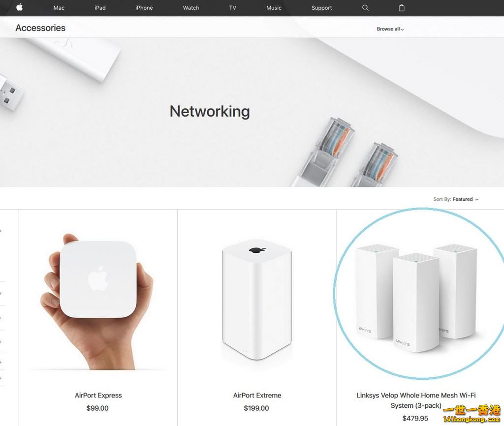Click the Networking banner title
The image size is (504, 426).
210,112
